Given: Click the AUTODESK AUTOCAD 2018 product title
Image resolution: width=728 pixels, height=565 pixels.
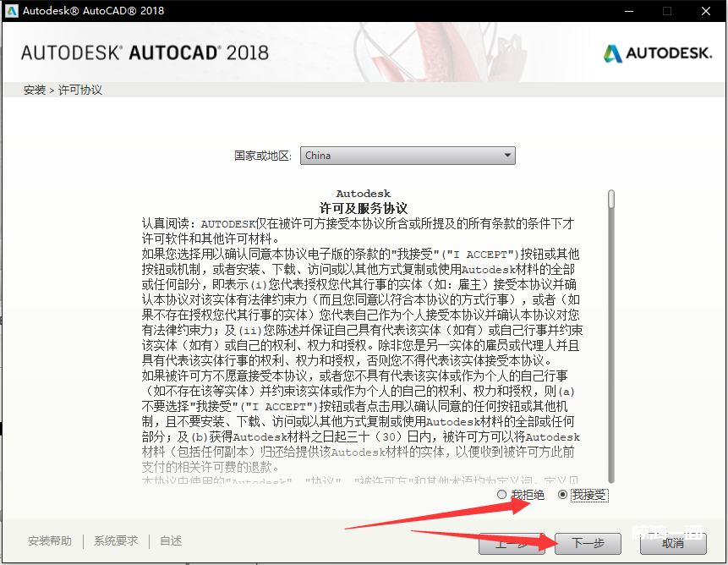Looking at the screenshot, I should click(x=145, y=52).
